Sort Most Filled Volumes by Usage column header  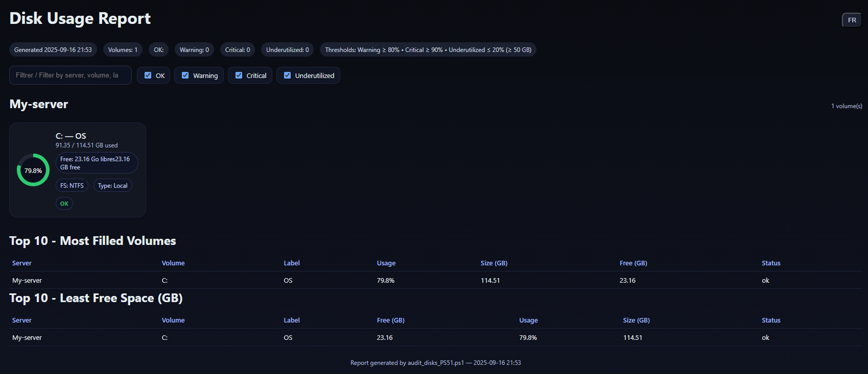click(x=386, y=263)
